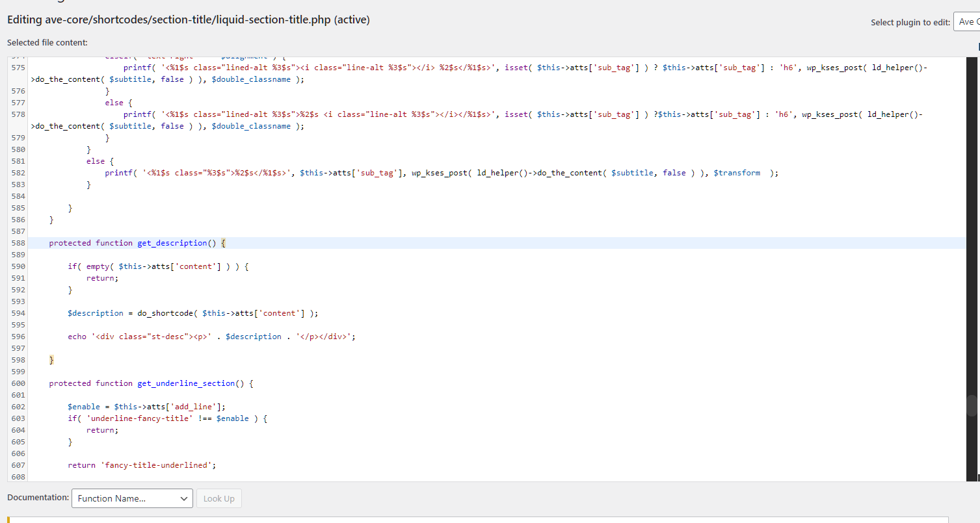Viewport: 980px width, 523px height.
Task: Place cursor on "return;" at line 591
Action: tap(103, 278)
